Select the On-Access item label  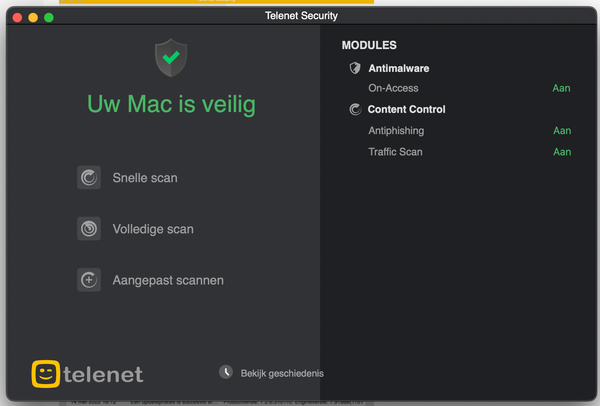pyautogui.click(x=393, y=88)
